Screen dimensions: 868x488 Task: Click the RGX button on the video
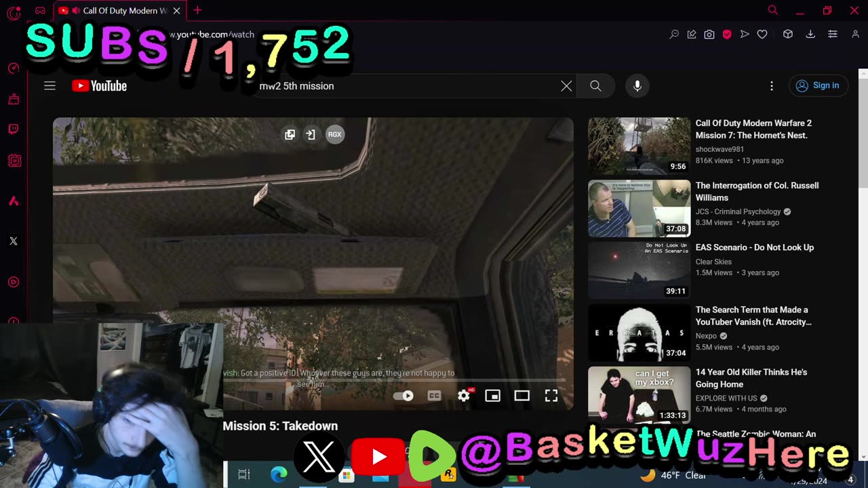[335, 134]
